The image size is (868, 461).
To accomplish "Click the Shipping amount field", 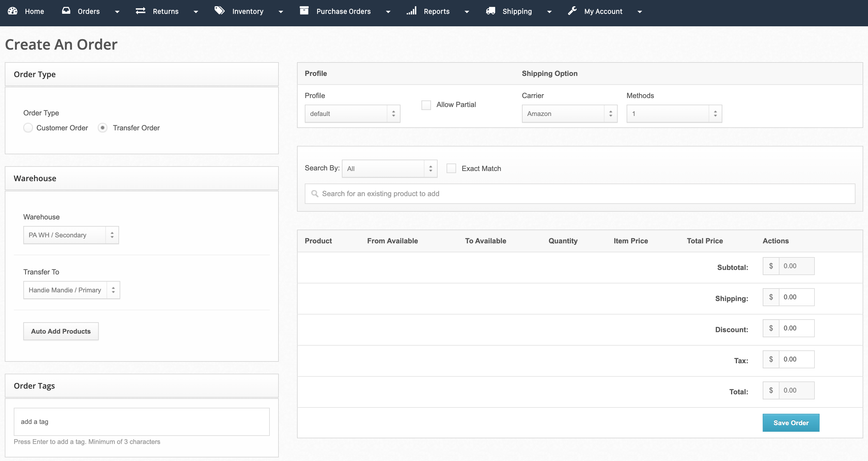I will pos(797,297).
